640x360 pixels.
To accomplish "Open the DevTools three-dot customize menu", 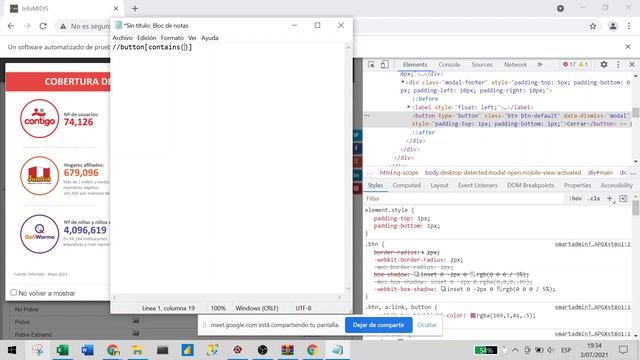I will click(x=618, y=64).
